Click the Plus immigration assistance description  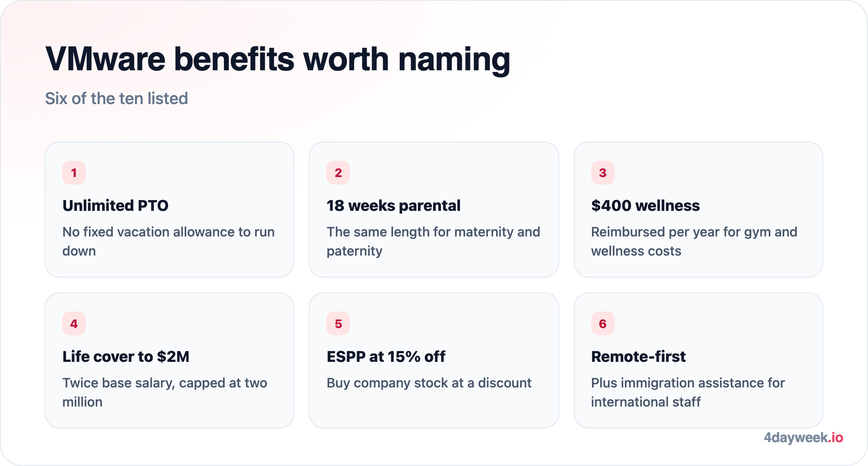688,392
